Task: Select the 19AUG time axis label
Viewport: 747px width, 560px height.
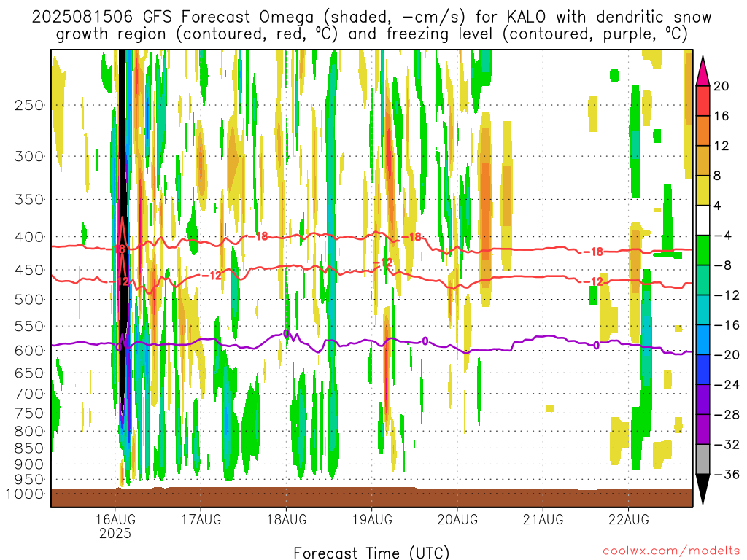Action: coord(371,519)
